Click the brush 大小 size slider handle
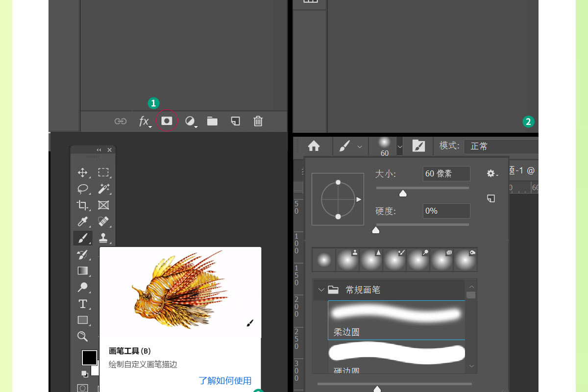This screenshot has width=588, height=392. (x=403, y=194)
